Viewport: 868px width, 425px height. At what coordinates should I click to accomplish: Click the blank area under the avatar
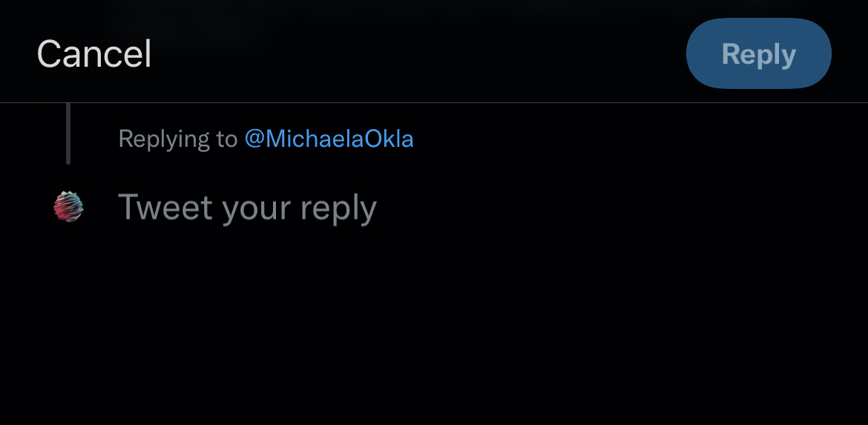coord(68,312)
